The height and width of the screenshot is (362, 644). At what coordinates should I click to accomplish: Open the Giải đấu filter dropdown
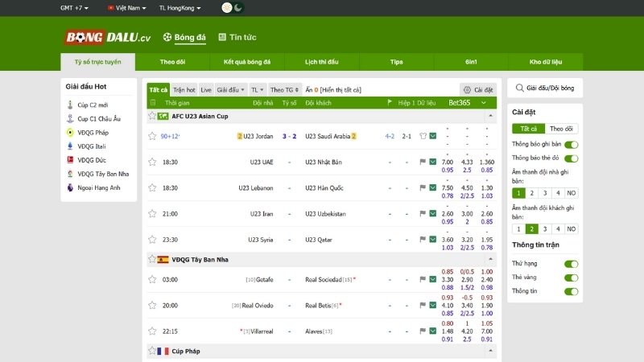point(231,90)
